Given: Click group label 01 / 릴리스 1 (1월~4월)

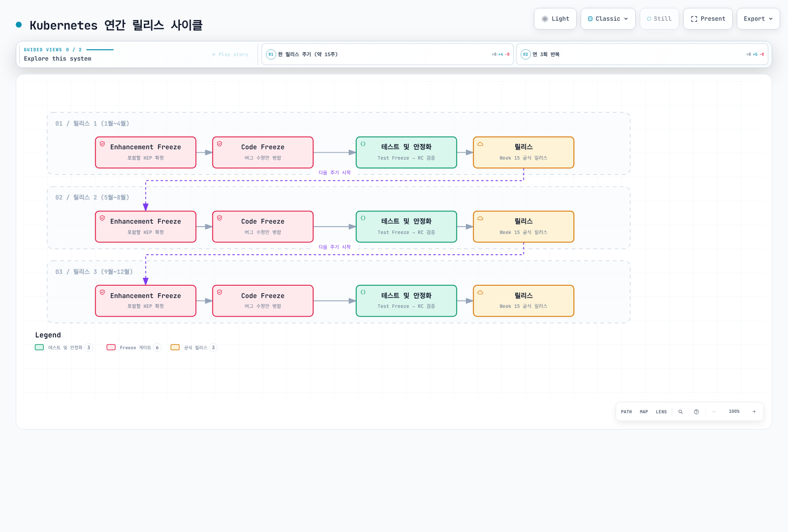Looking at the screenshot, I should [x=92, y=124].
